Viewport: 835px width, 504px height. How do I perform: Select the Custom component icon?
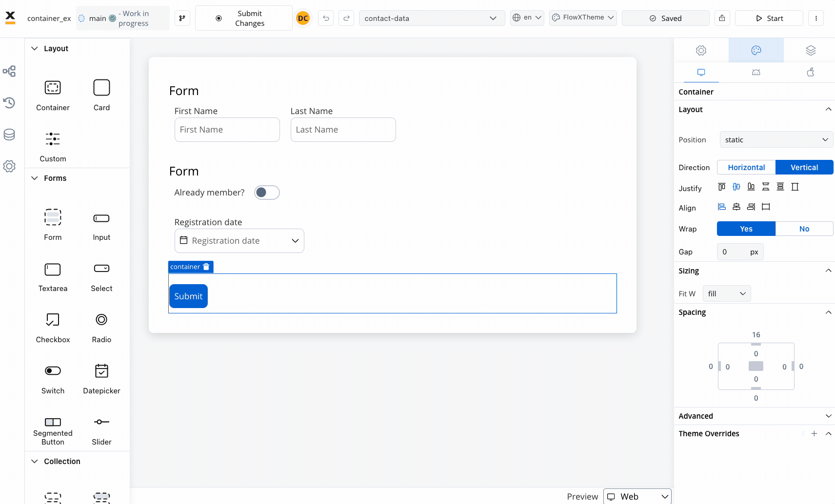(53, 139)
